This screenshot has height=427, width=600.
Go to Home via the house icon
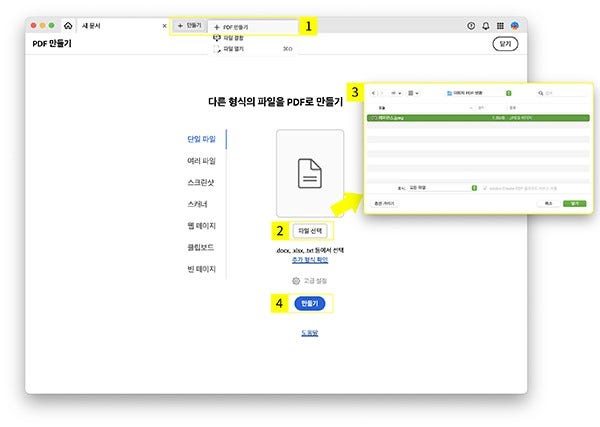tap(68, 26)
